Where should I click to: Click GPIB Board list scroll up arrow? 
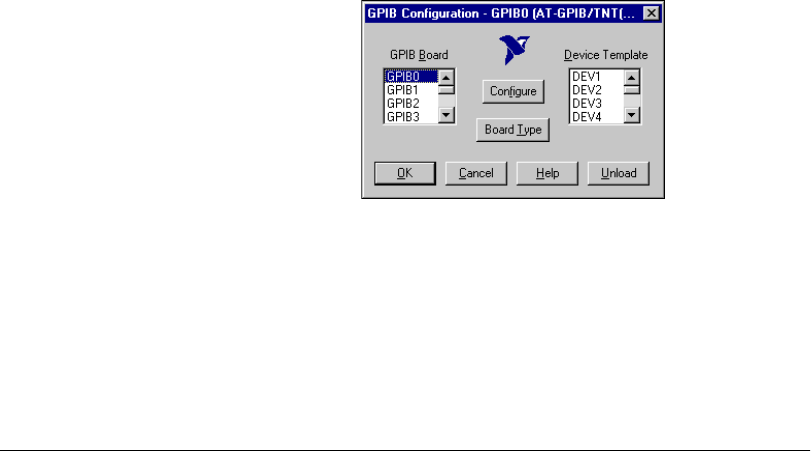click(446, 78)
